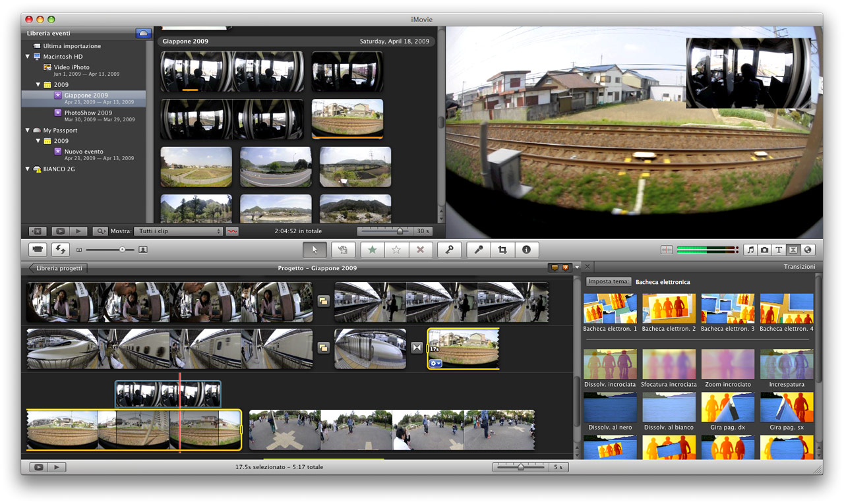Close the Transizioni browser pane
844x504 pixels.
(x=588, y=267)
